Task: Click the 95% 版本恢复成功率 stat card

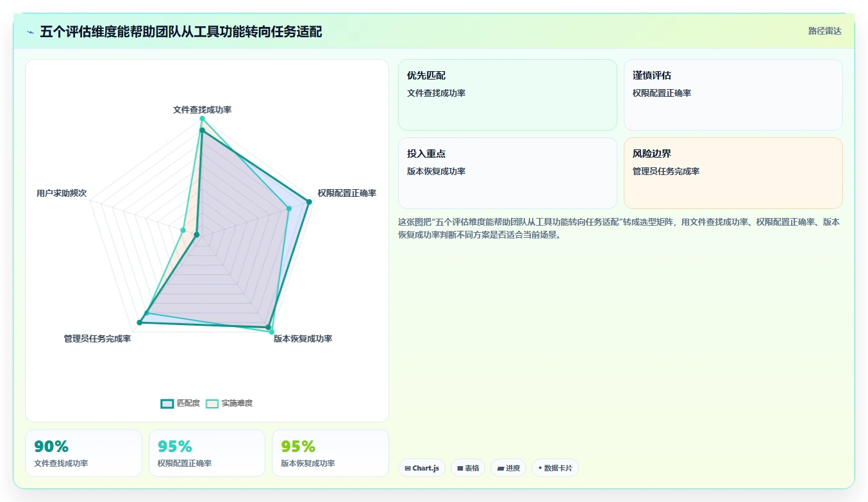Action: pyautogui.click(x=330, y=453)
